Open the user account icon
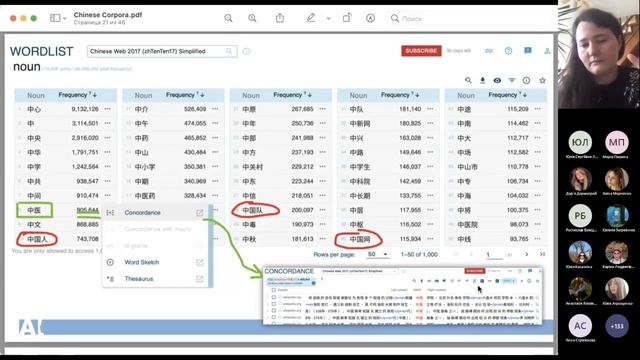640x360 pixels. pos(547,51)
